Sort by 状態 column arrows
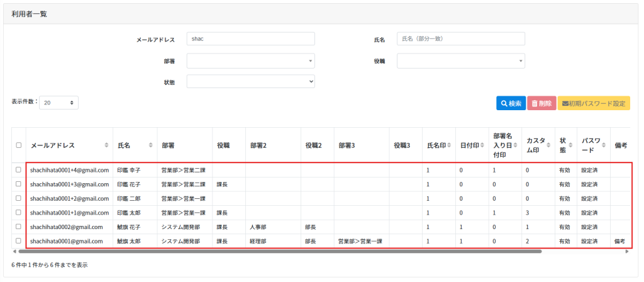This screenshot has width=644, height=282. click(570, 145)
